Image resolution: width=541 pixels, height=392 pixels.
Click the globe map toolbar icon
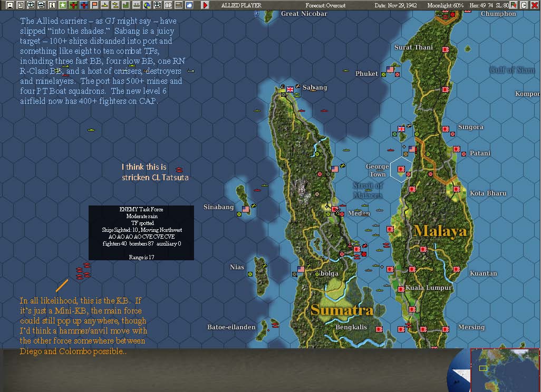(x=147, y=5)
